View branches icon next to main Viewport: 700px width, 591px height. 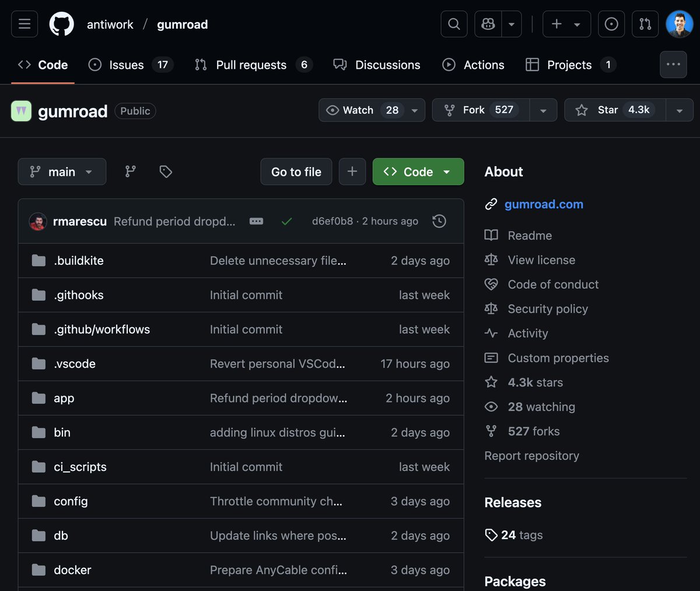(131, 172)
